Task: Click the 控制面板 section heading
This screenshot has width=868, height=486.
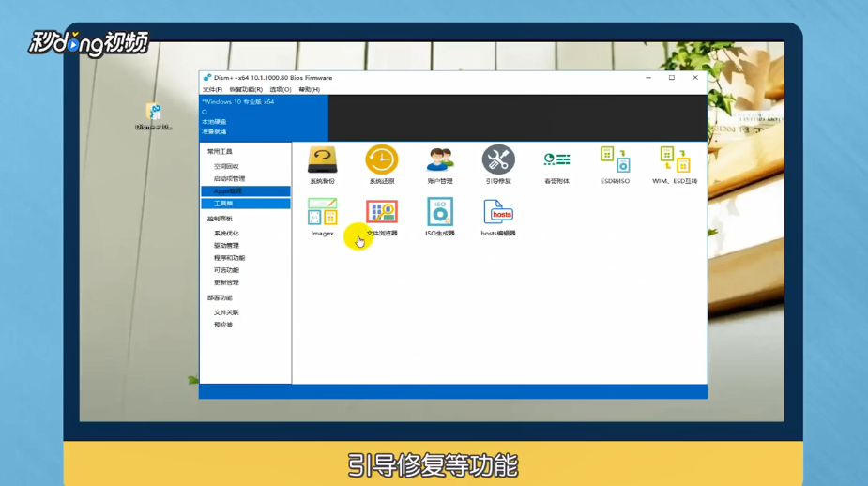Action: click(220, 219)
